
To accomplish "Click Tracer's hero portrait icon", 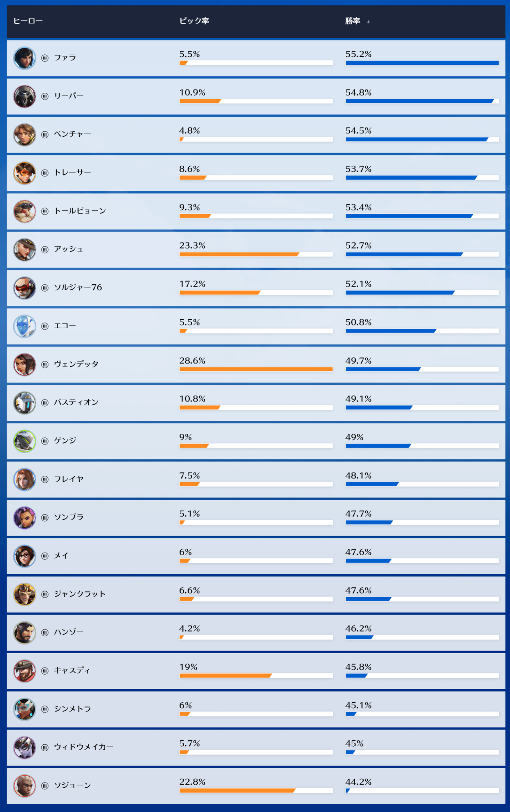I will point(24,173).
